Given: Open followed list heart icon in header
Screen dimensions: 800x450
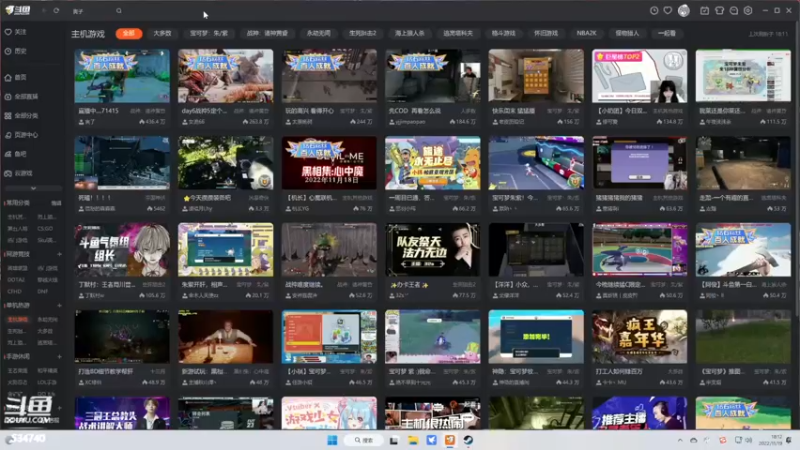Looking at the screenshot, I should 668,11.
